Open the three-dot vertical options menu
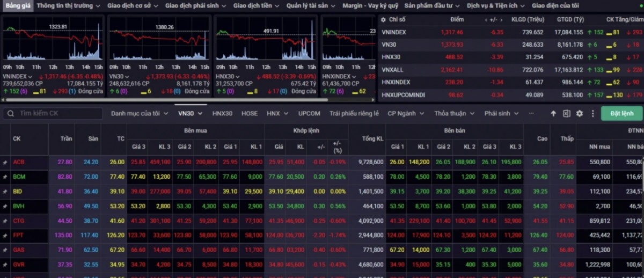The height and width of the screenshot is (278, 644). pyautogui.click(x=592, y=114)
